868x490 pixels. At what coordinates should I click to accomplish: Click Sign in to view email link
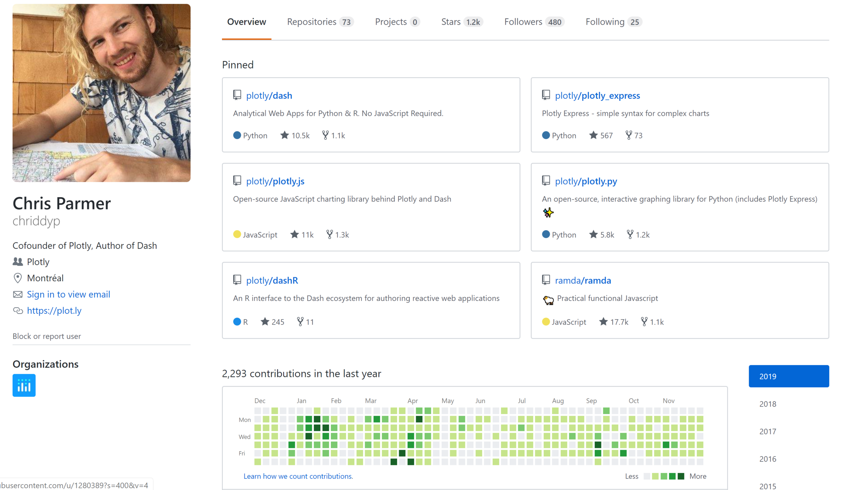(x=69, y=294)
